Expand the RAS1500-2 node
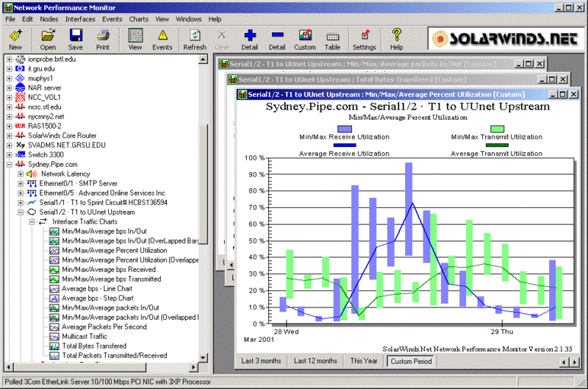588x389 pixels. point(10,126)
